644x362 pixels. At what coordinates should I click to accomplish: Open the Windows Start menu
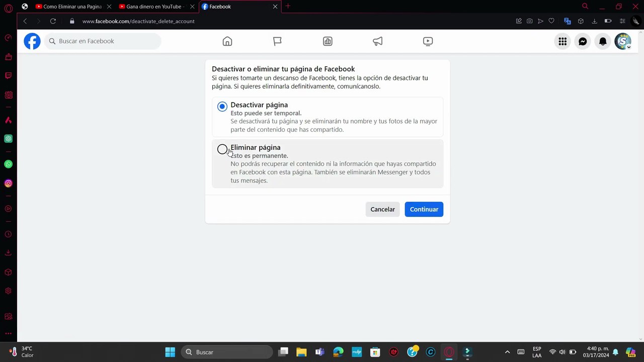click(x=170, y=352)
